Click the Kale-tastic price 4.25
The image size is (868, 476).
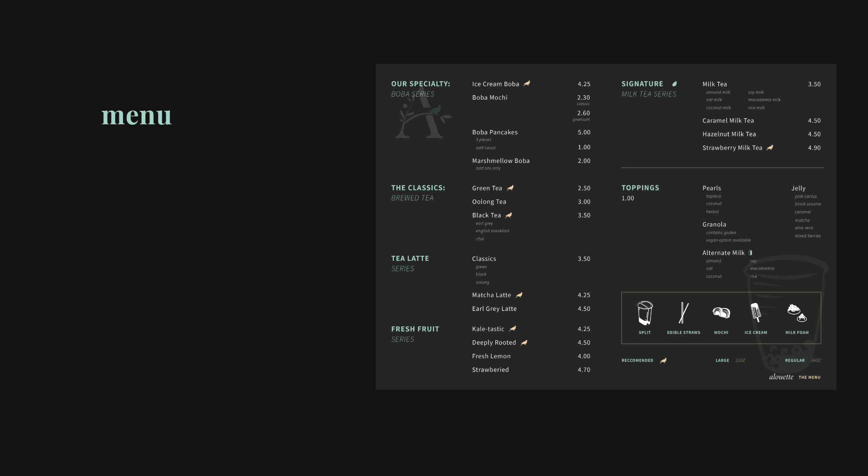pos(584,329)
